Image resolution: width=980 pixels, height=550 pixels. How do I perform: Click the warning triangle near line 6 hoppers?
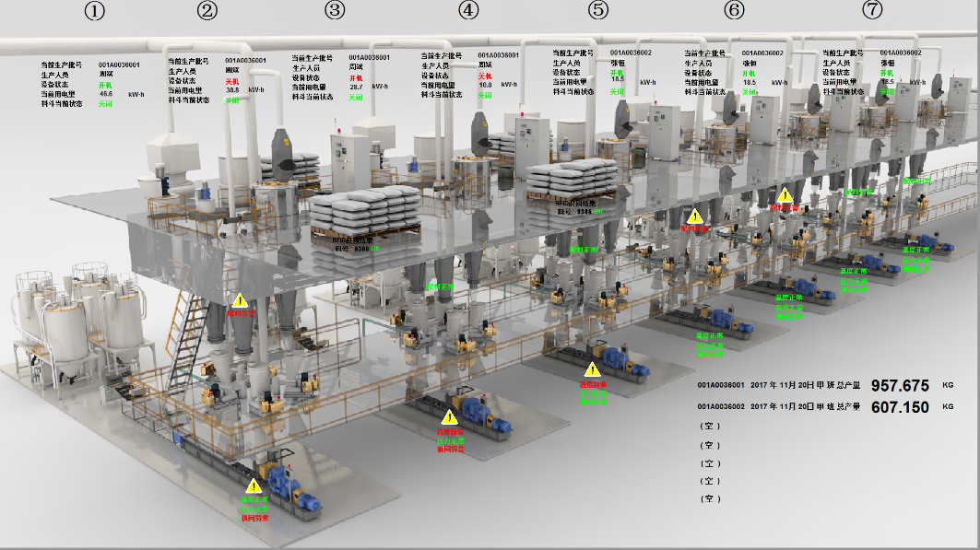point(785,195)
